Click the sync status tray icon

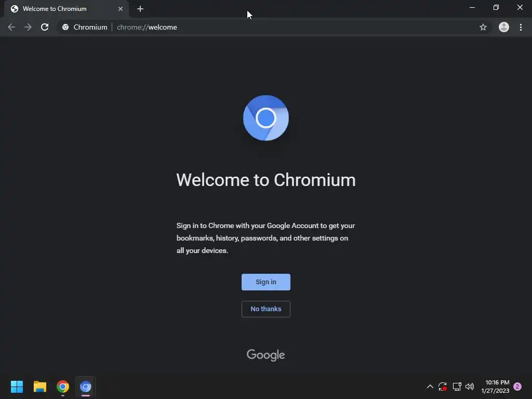click(x=443, y=387)
